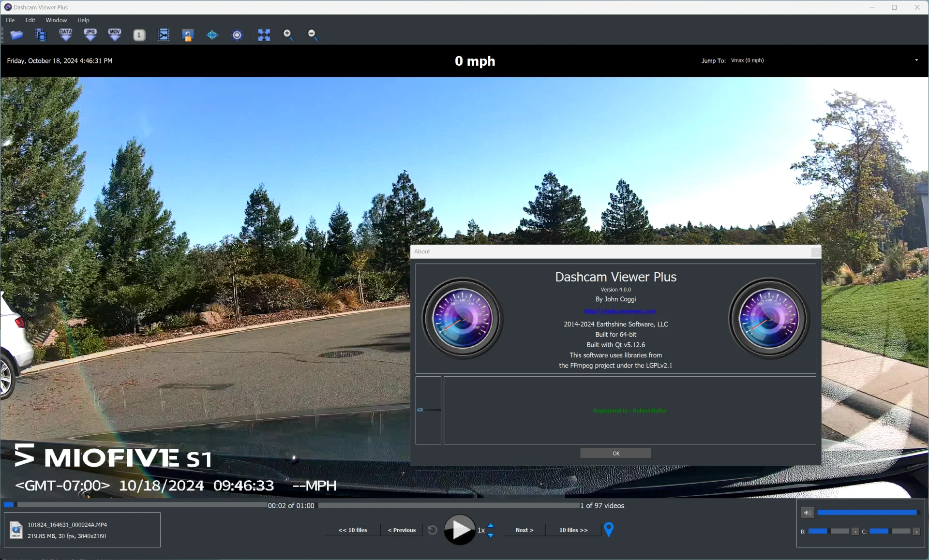
Task: Skip to the Next video
Action: click(524, 530)
